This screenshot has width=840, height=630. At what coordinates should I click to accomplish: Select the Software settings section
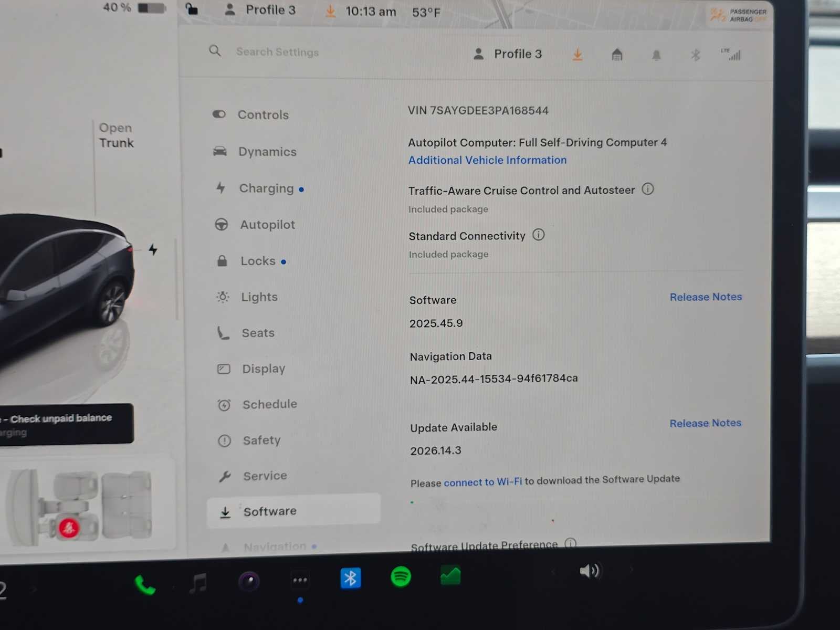293,511
